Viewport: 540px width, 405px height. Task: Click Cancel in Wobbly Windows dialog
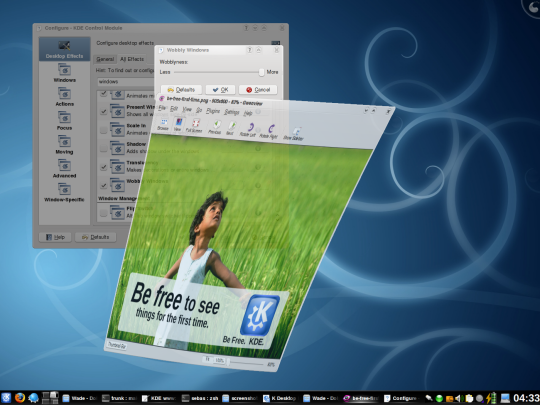(x=258, y=90)
